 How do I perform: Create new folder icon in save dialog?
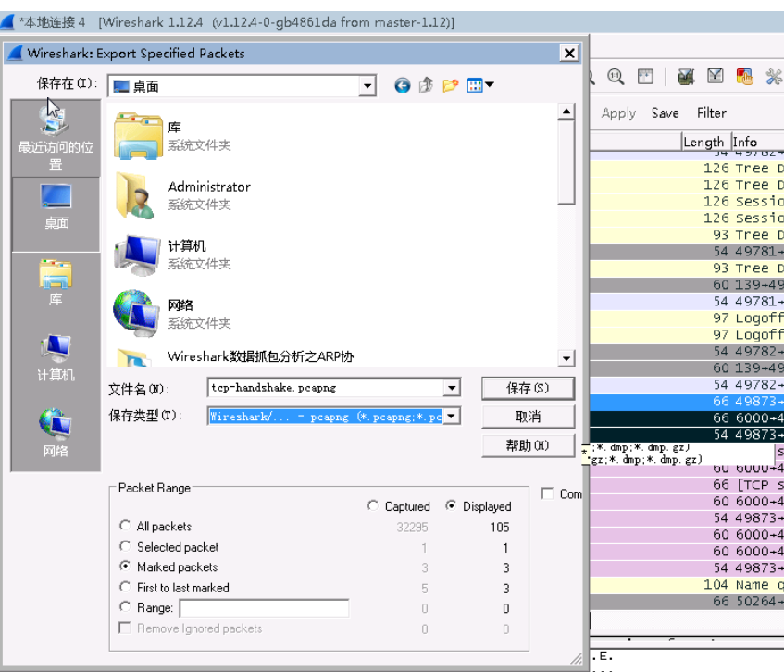click(x=451, y=85)
